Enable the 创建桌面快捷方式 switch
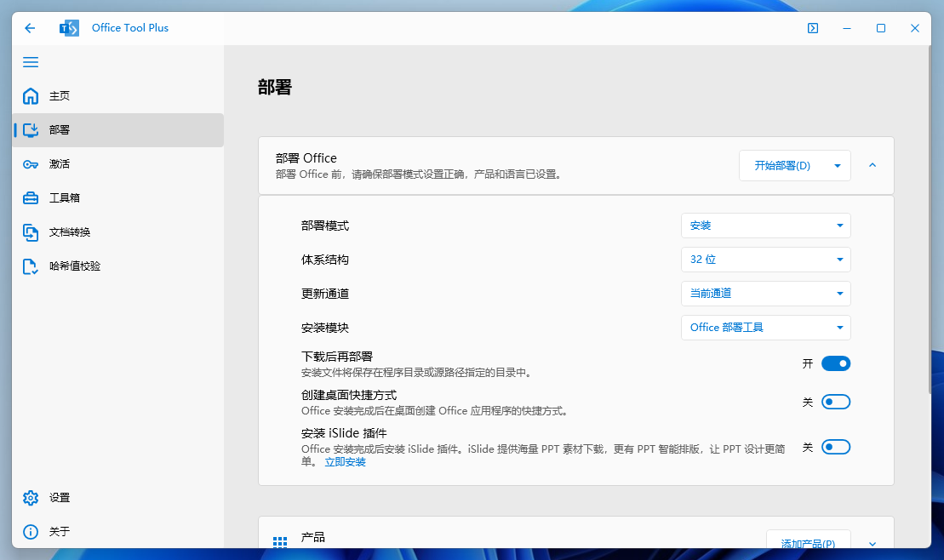The height and width of the screenshot is (560, 944). pos(836,402)
